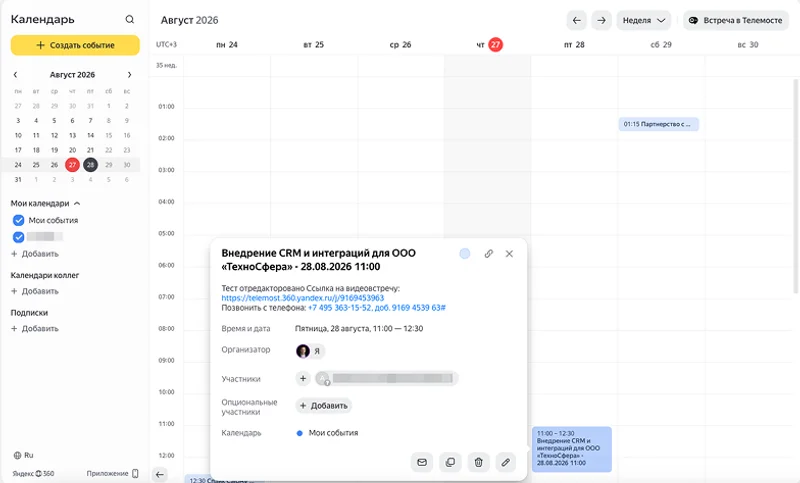Click the чт 27 day header

[x=489, y=45]
